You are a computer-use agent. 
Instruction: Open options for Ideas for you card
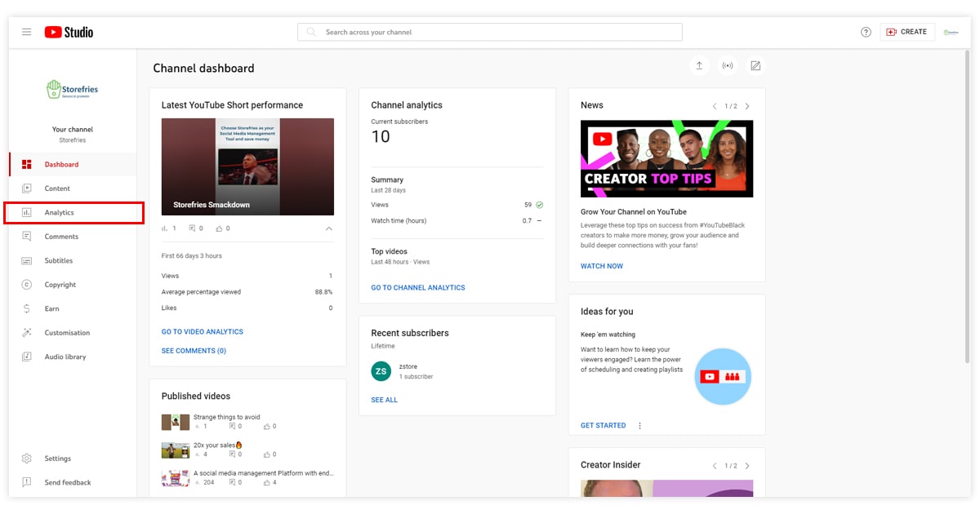pyautogui.click(x=639, y=426)
